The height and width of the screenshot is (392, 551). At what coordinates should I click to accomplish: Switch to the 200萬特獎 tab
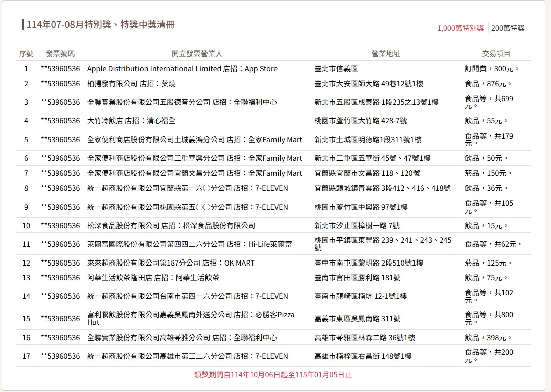pos(508,28)
